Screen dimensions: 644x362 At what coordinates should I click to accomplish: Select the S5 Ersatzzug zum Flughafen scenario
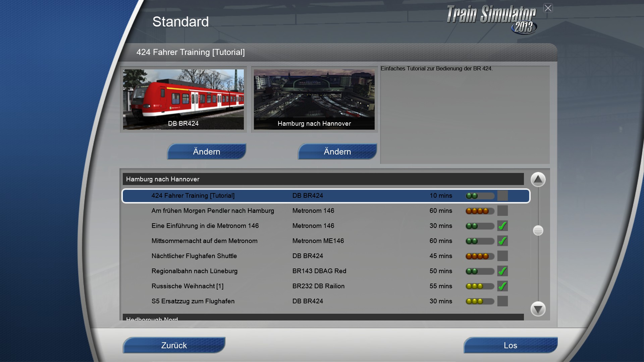(x=193, y=301)
